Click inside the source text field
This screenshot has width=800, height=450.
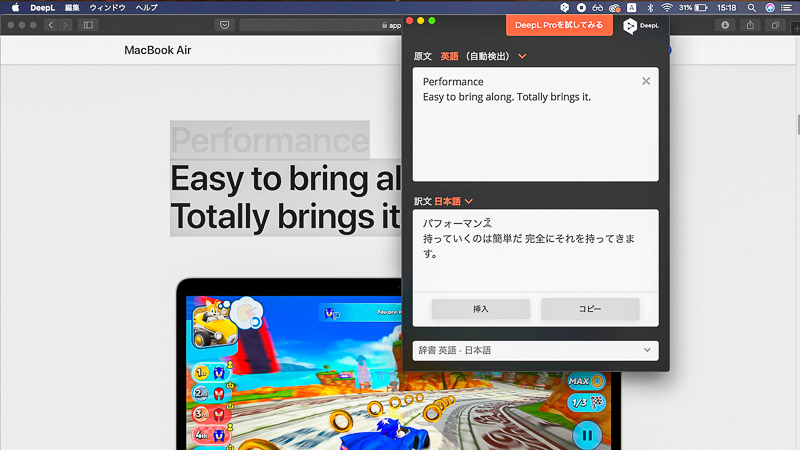(x=535, y=124)
